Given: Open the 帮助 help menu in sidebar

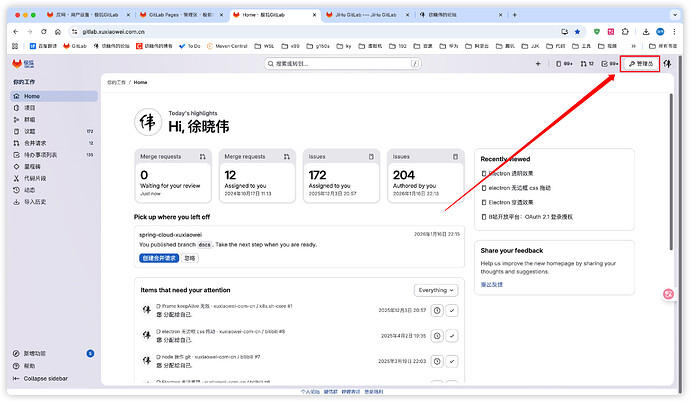Looking at the screenshot, I should pyautogui.click(x=30, y=366).
